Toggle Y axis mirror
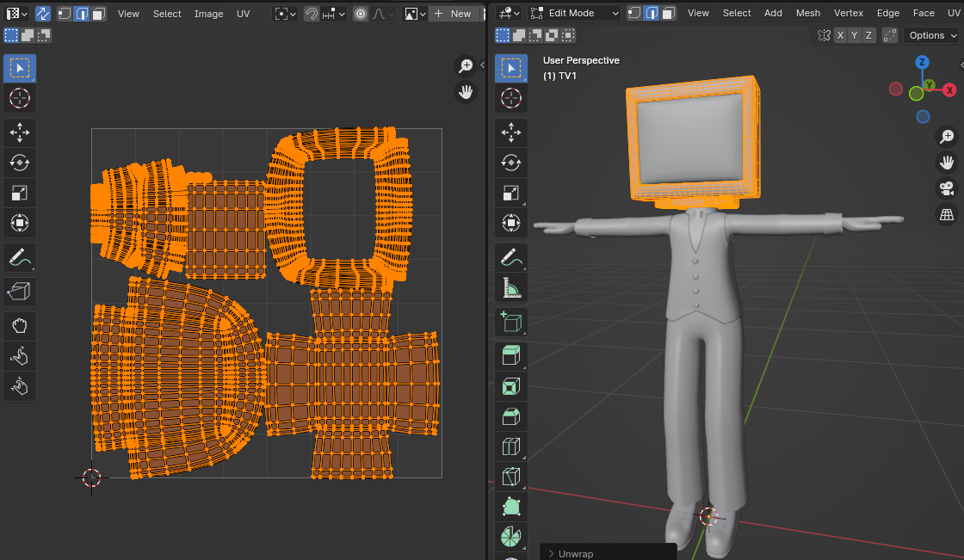Viewport: 964px width, 560px height. tap(855, 35)
